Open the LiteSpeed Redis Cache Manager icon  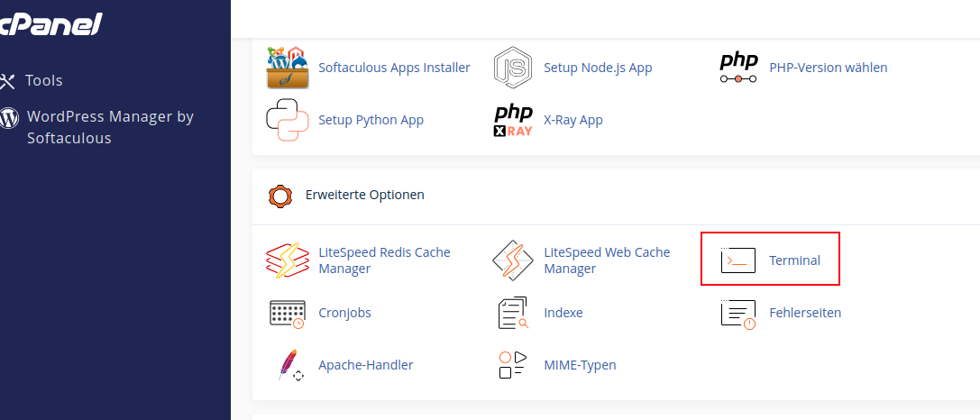pos(288,260)
